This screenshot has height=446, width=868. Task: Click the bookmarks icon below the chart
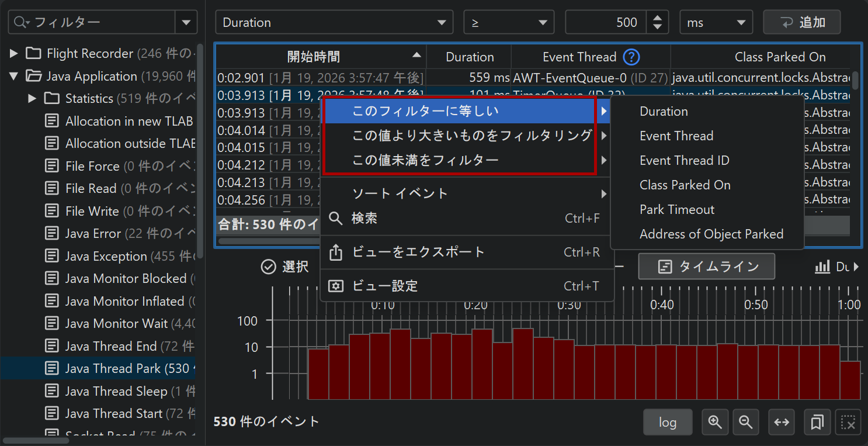817,422
